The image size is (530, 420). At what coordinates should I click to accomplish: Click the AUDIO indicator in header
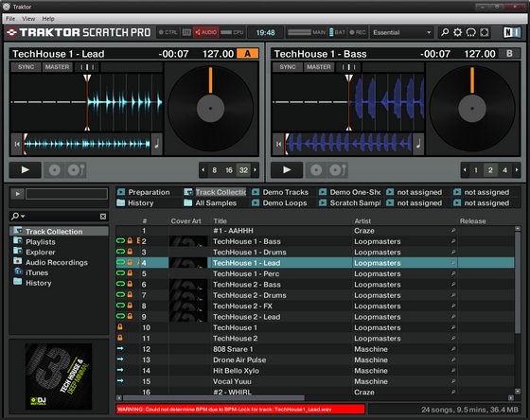(x=206, y=32)
